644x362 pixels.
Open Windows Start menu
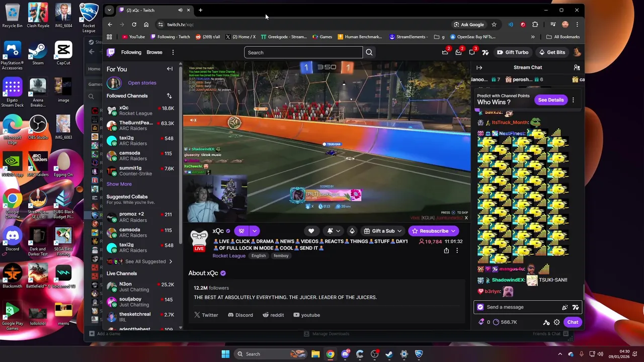[x=225, y=354]
